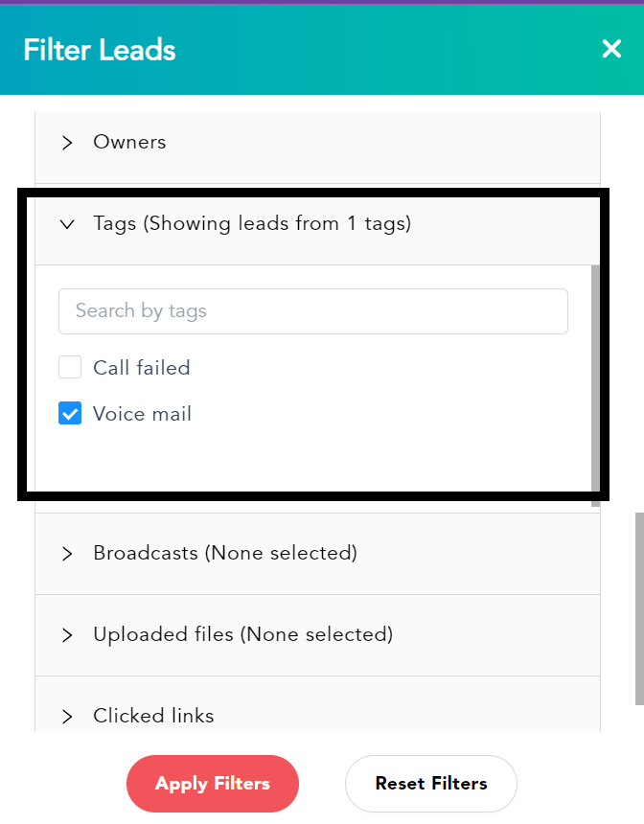
Task: Click the tags list inner scrollbar
Action: 596,386
